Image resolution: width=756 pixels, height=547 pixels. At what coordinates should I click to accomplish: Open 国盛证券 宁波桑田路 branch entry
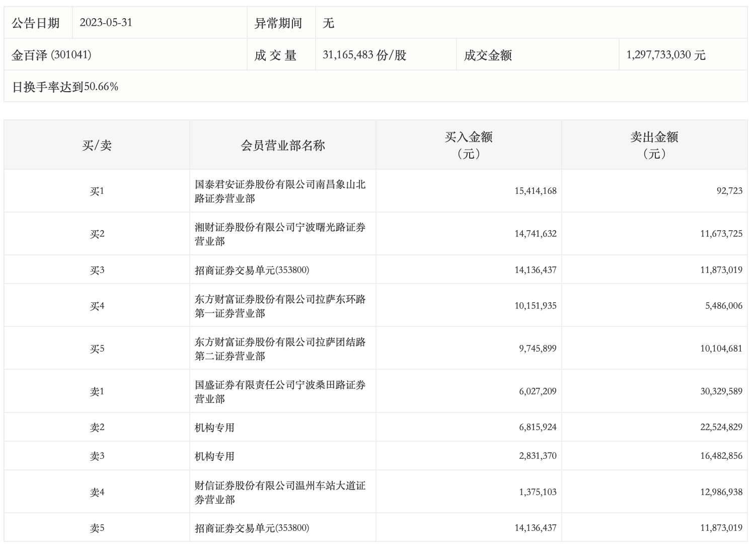tap(280, 392)
